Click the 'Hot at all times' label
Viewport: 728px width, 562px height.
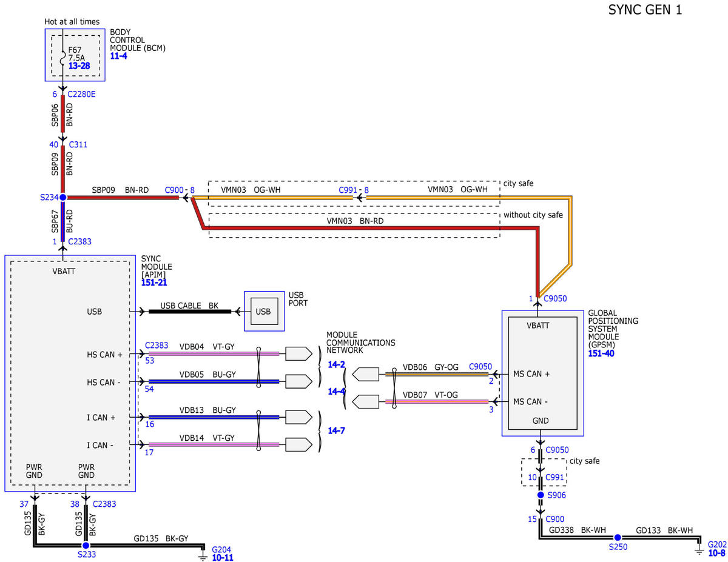pyautogui.click(x=72, y=22)
